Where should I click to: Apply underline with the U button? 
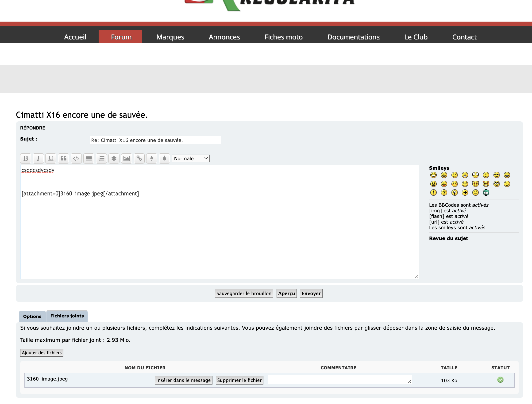click(51, 158)
